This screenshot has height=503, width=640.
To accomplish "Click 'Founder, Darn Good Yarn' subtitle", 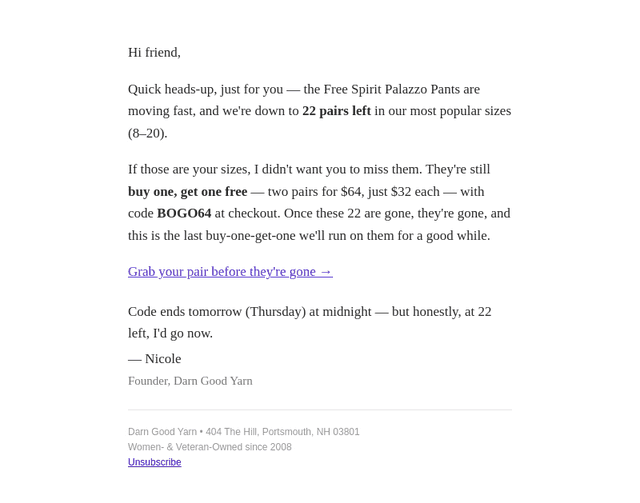I will (x=190, y=381).
